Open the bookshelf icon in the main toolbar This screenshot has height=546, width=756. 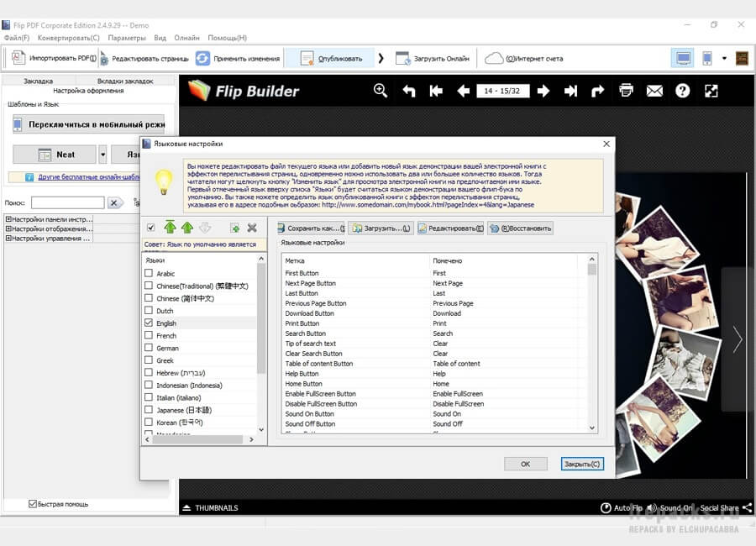pyautogui.click(x=742, y=58)
